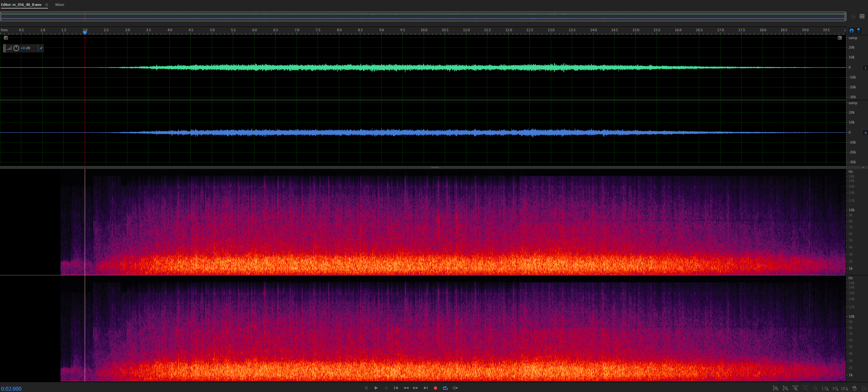Click the Skip Selection icon
This screenshot has width=868, height=392.
pos(455,388)
